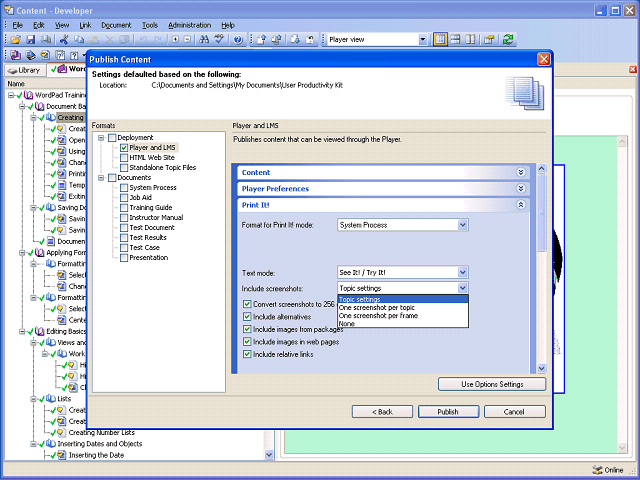Click the red X icon right of tabs
640x480 pixels.
633,69
